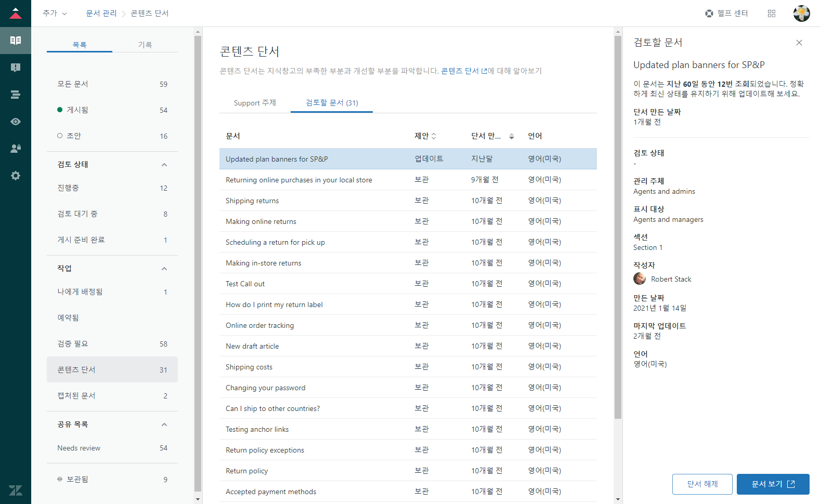
Task: Open the Needs review shared list
Action: click(112, 448)
